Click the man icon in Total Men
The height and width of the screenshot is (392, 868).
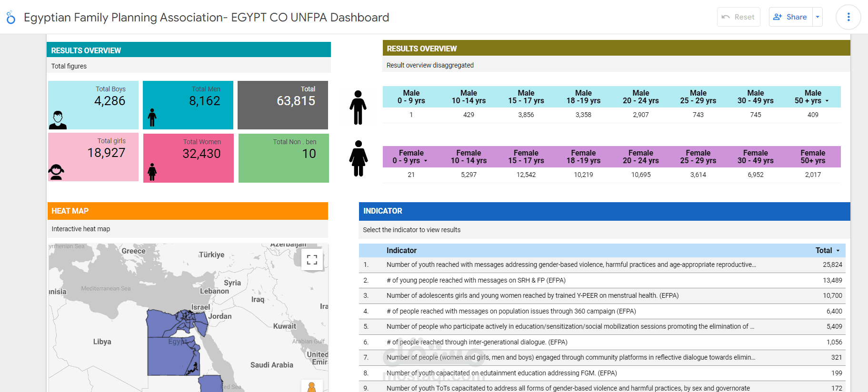(152, 118)
